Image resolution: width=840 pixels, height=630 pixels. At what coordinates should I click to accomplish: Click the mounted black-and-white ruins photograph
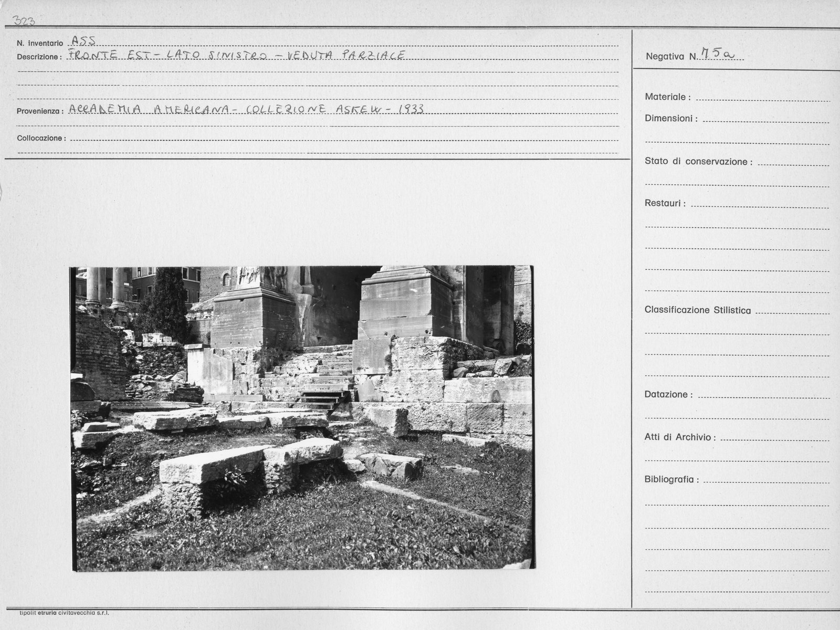pos(302,418)
